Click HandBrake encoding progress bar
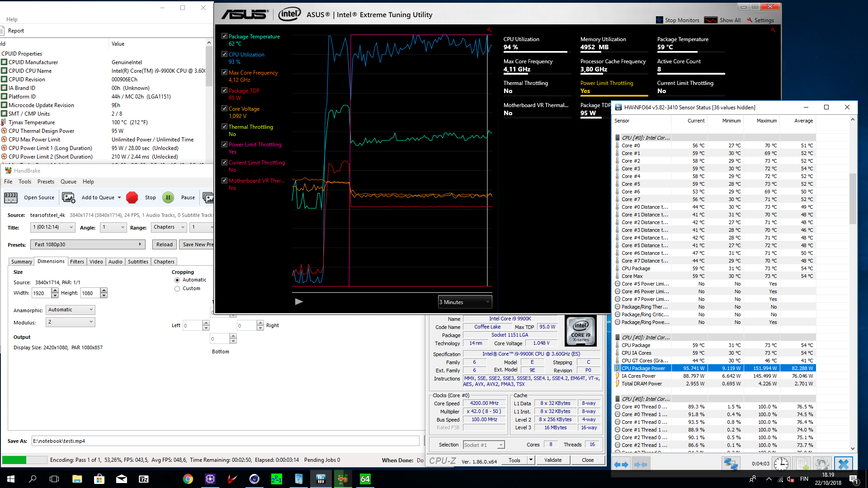Viewport: 868px width, 488px height. tap(24, 460)
